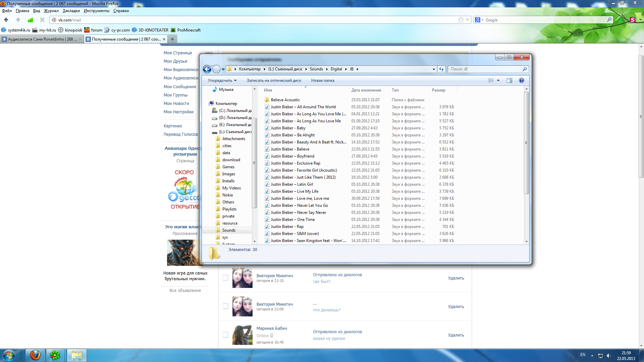Open Инструменты menu in Firefox
Image resolution: width=644 pixels, height=362 pixels.
point(97,11)
